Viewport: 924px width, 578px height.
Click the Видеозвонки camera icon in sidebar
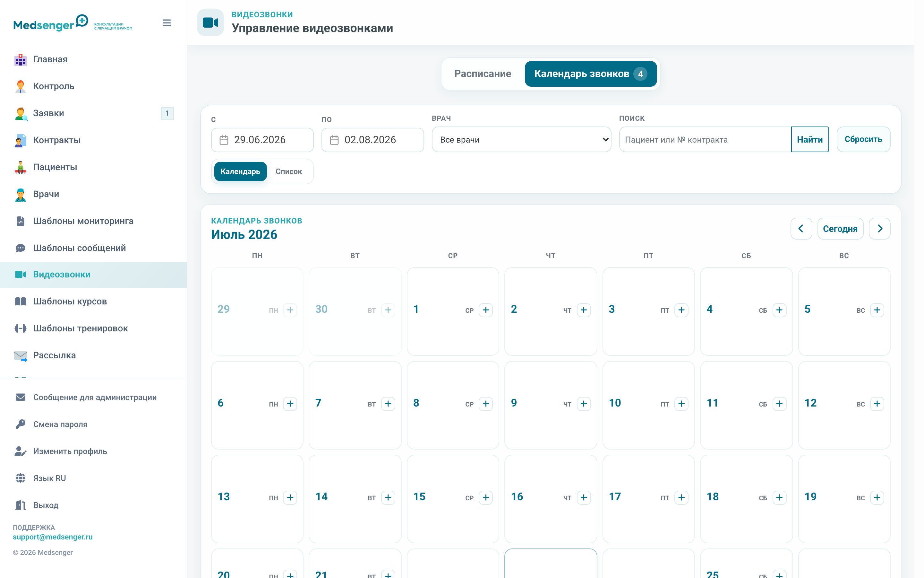click(x=21, y=275)
